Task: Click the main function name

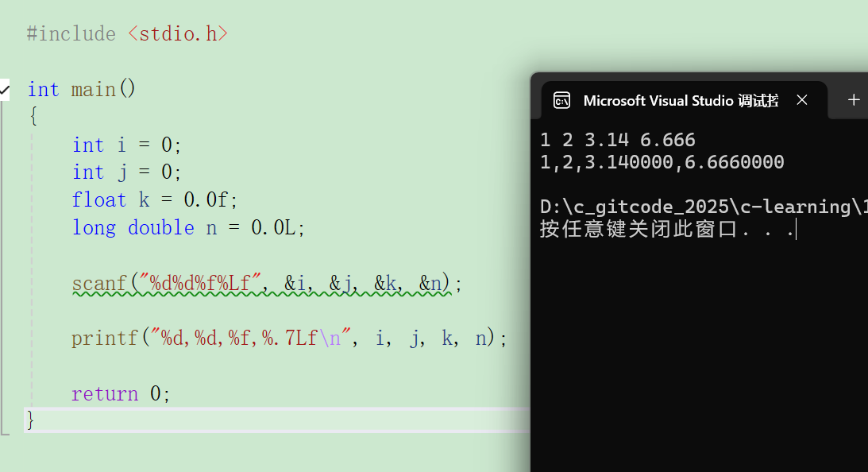Action: click(94, 89)
